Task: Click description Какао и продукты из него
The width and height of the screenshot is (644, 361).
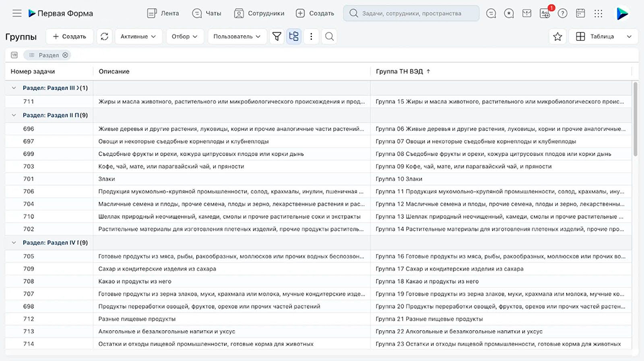Action: (135, 281)
